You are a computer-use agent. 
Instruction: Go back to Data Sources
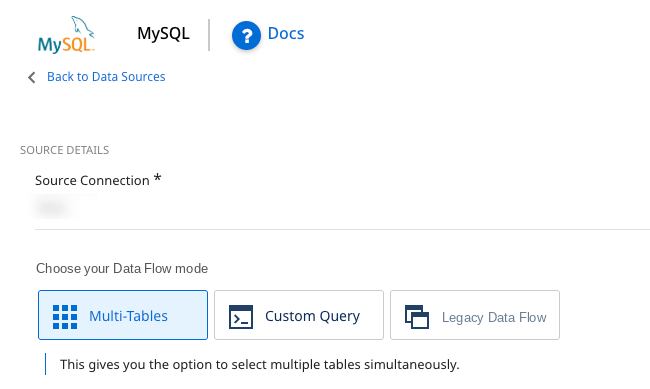(x=106, y=77)
